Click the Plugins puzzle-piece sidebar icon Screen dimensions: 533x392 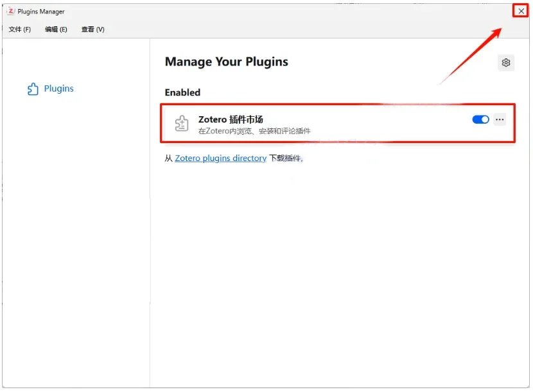coord(33,89)
